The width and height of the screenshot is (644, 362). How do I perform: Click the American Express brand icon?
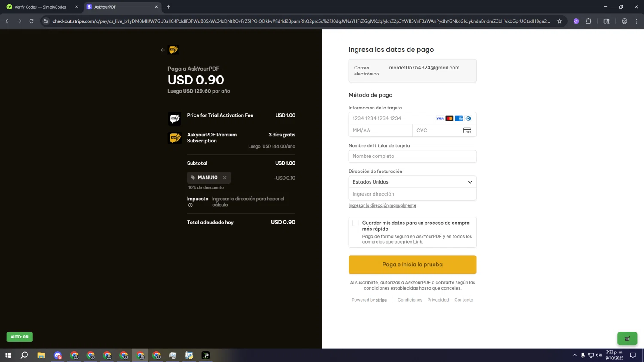tap(459, 118)
